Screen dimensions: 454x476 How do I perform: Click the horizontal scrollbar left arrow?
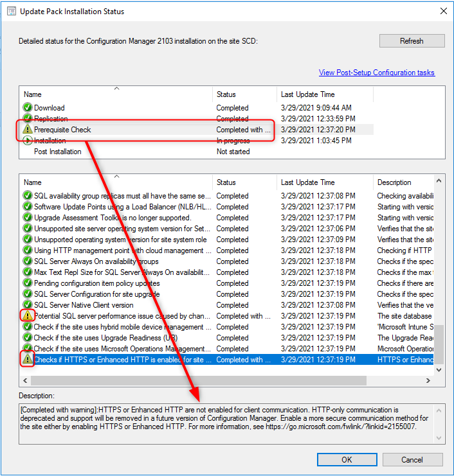(25, 380)
